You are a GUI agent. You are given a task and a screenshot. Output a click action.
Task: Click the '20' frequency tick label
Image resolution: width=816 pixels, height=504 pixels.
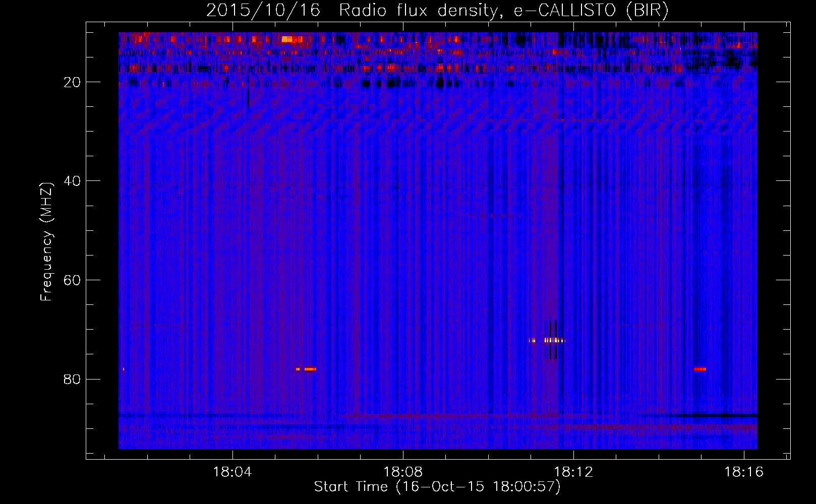(73, 82)
